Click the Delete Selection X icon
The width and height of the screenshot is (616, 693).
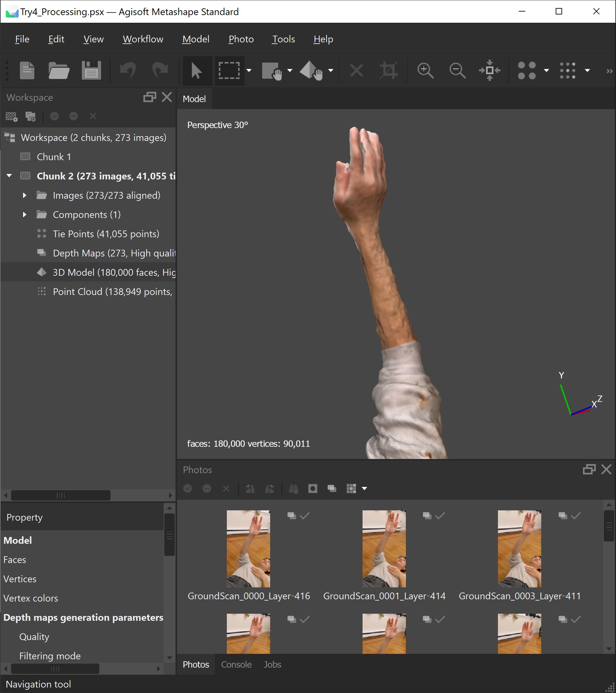coord(356,71)
